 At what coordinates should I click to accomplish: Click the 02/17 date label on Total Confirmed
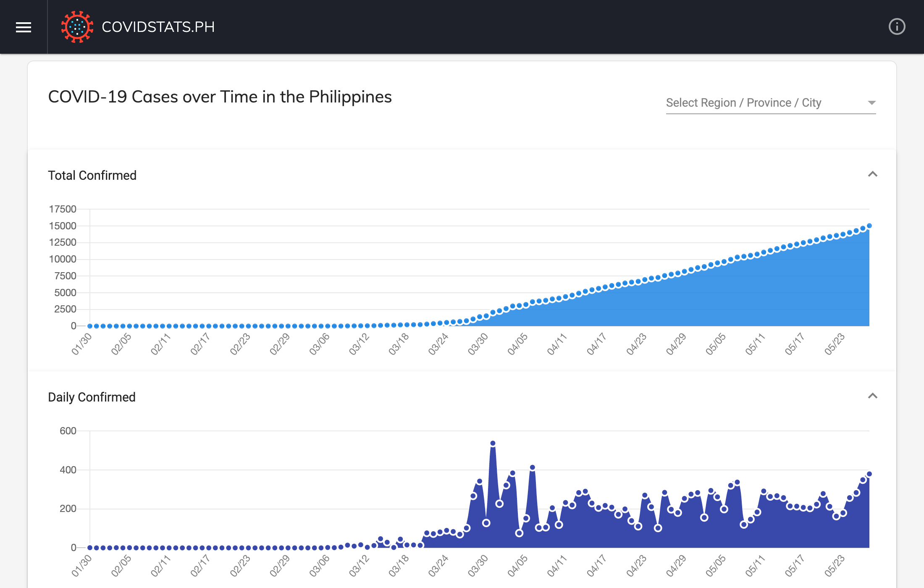click(201, 344)
